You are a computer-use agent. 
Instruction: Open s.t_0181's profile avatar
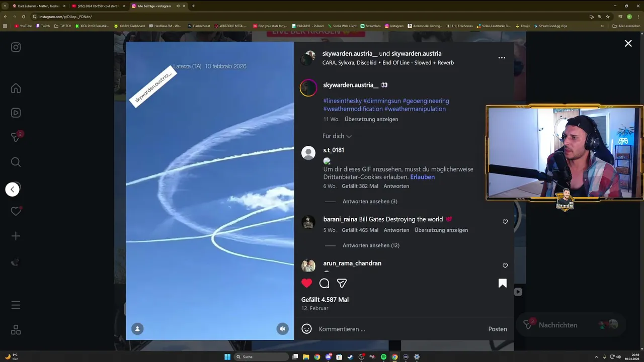(308, 153)
